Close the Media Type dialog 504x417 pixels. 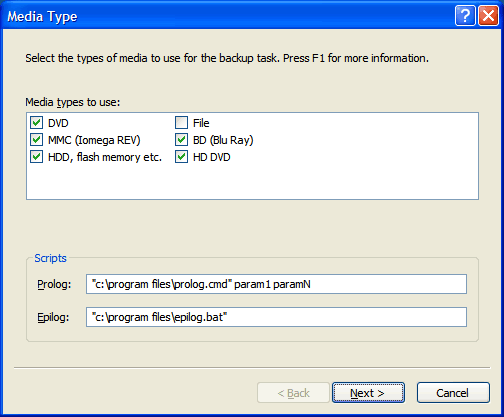click(488, 16)
